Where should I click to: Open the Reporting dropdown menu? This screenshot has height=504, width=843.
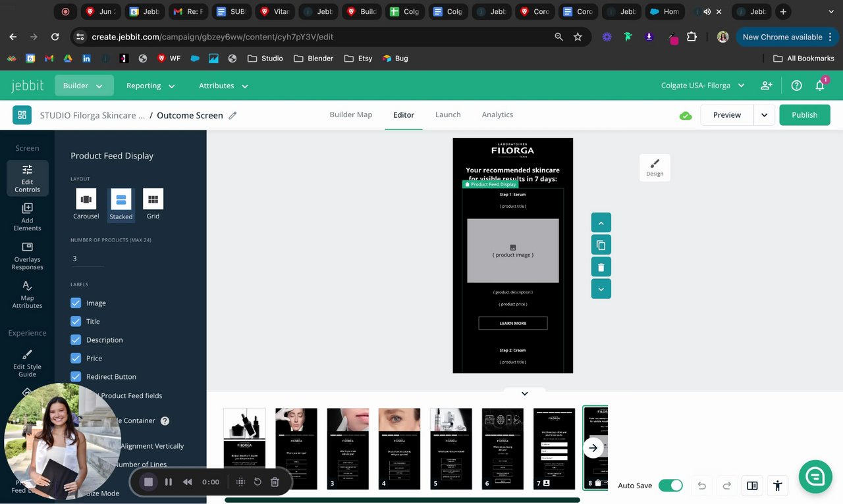[150, 86]
